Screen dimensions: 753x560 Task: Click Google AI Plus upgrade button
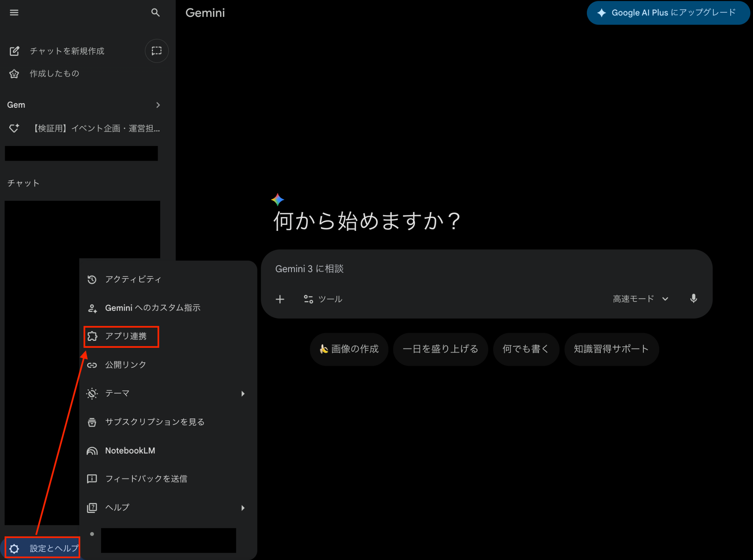pos(668,13)
